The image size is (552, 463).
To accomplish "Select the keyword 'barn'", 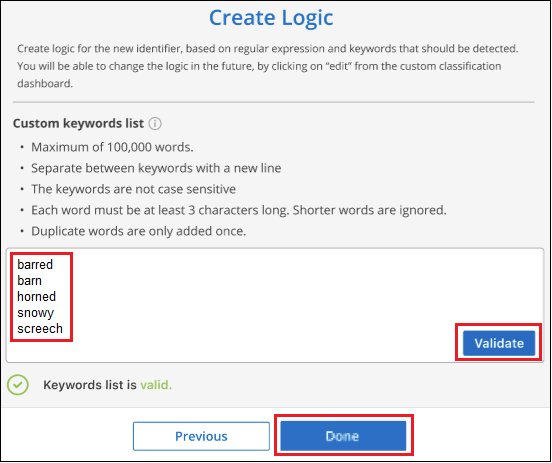I will tap(29, 281).
